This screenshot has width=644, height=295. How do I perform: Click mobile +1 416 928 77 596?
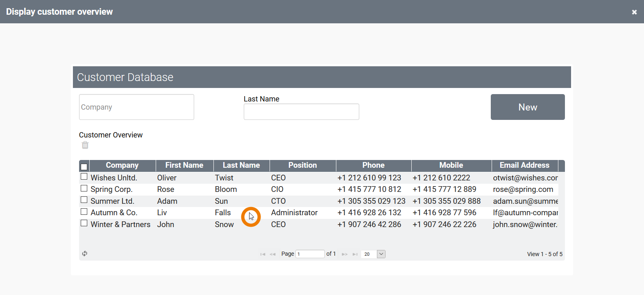(444, 213)
